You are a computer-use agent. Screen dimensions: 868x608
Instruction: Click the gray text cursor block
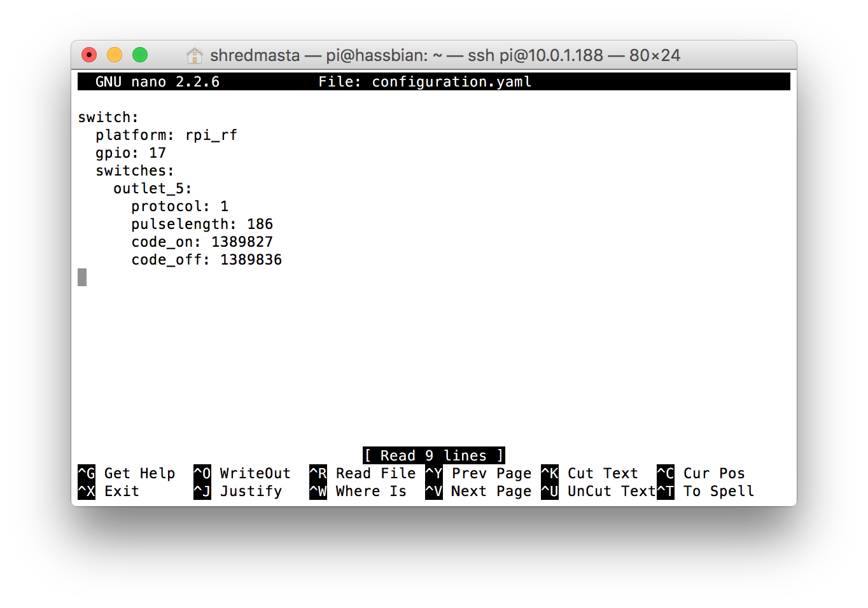[82, 277]
